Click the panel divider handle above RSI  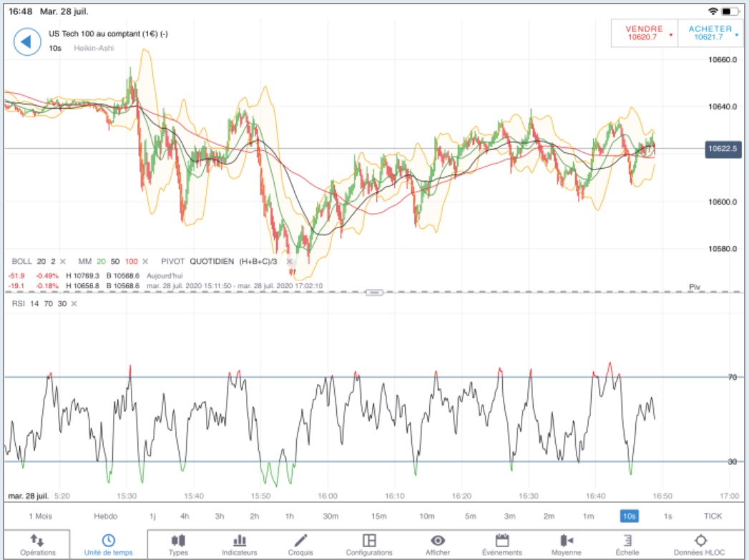tap(374, 293)
